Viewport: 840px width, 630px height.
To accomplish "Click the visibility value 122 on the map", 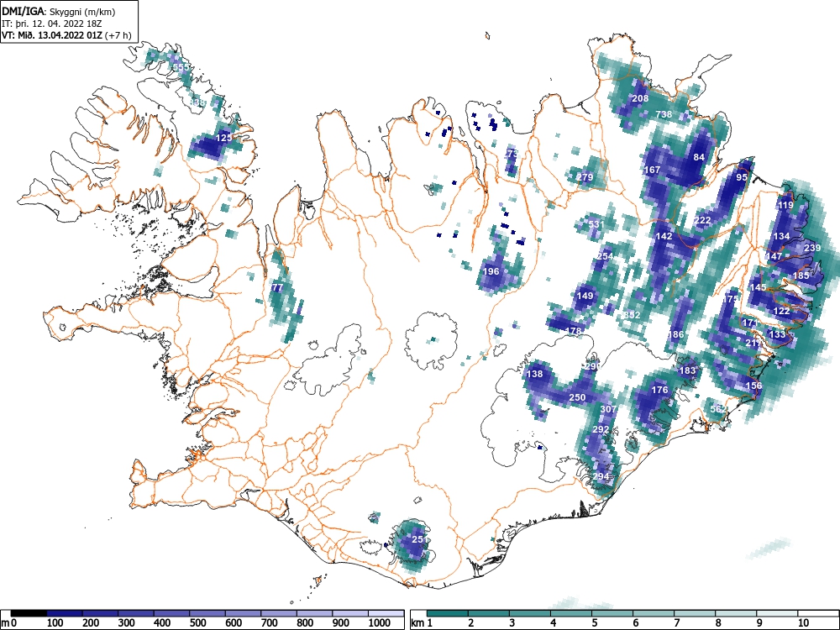I will click(x=781, y=311).
